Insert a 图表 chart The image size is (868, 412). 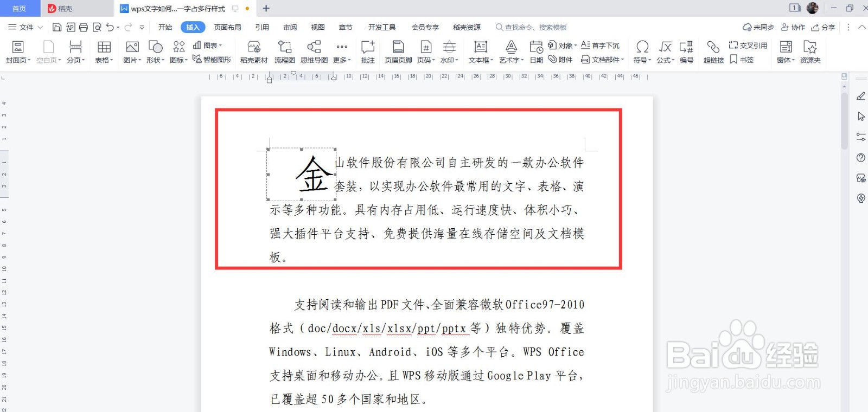208,46
